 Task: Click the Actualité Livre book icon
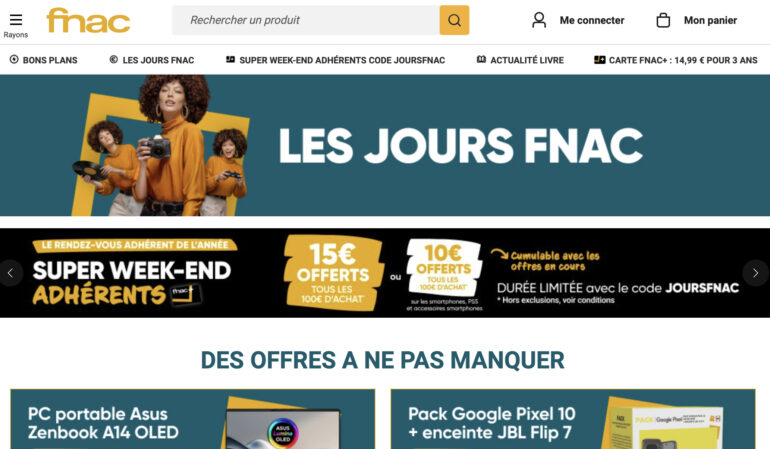481,59
